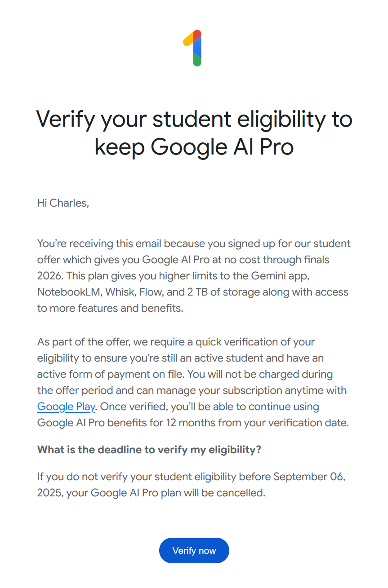Screen dimensions: 388x588
Task: Click "As part of the offer" sentence start
Action: 84,342
